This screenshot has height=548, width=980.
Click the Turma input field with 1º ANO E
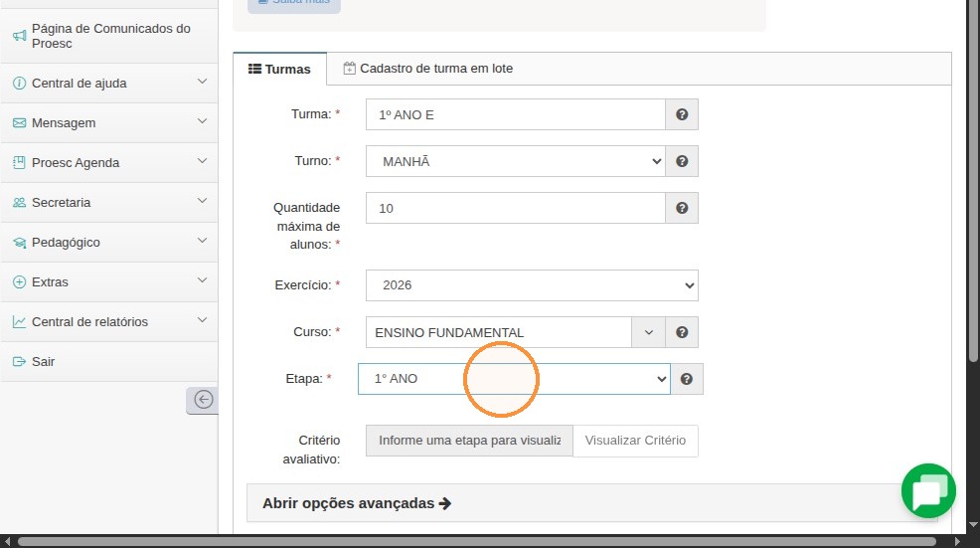click(516, 114)
